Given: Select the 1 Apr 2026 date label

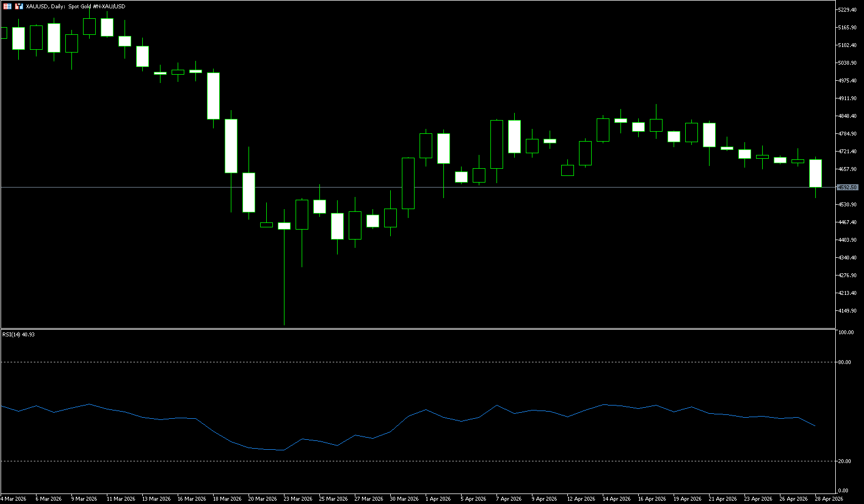Looking at the screenshot, I should point(438,498).
